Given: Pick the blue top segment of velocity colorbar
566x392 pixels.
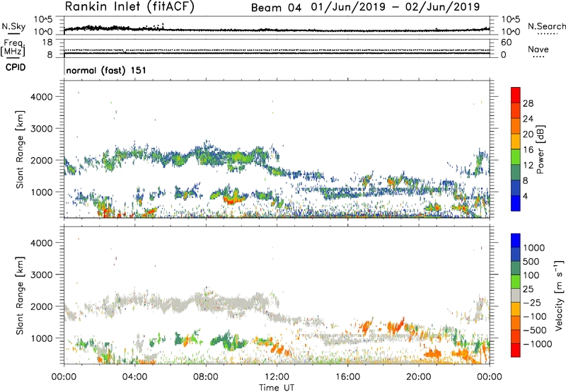Looking at the screenshot, I should tap(516, 241).
